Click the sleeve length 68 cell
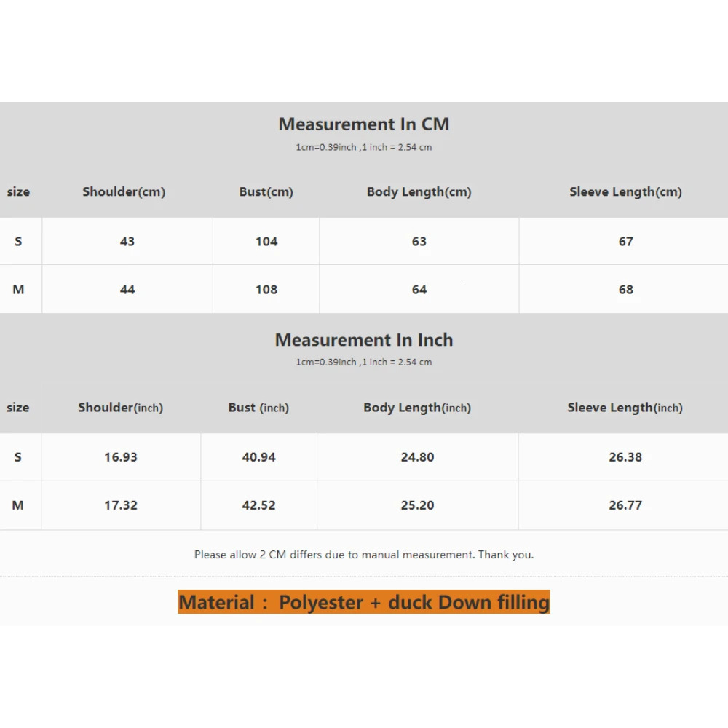Image resolution: width=728 pixels, height=728 pixels. click(x=625, y=290)
